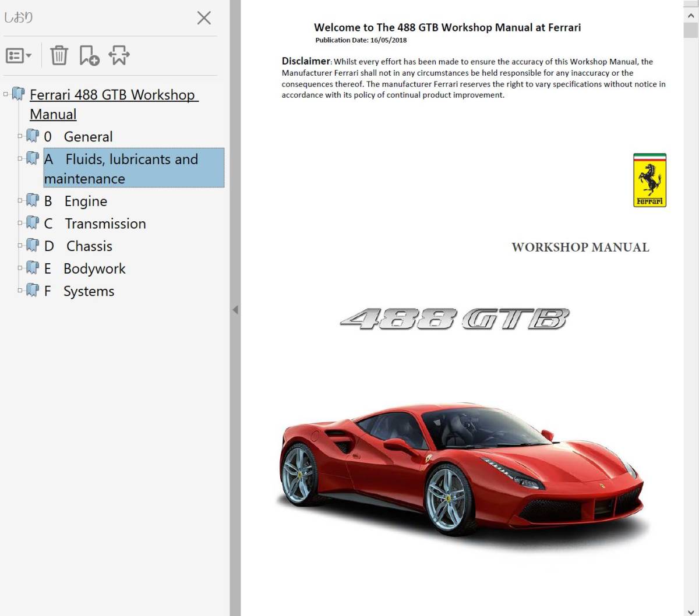Open Ferrari 488 GTB Workshop Manual bookmark
Screen dimensions: 699x616
(x=114, y=104)
